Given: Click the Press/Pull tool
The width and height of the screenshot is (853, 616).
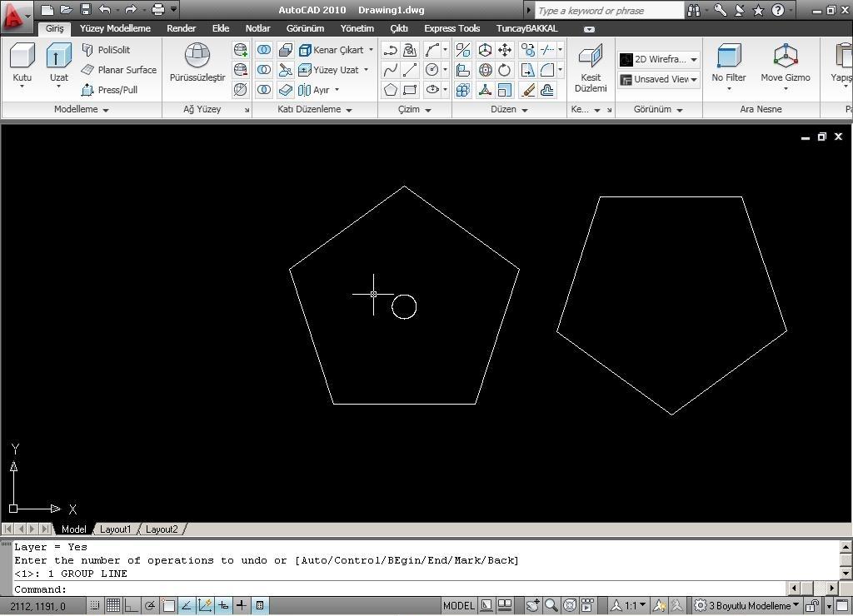Looking at the screenshot, I should click(x=109, y=90).
